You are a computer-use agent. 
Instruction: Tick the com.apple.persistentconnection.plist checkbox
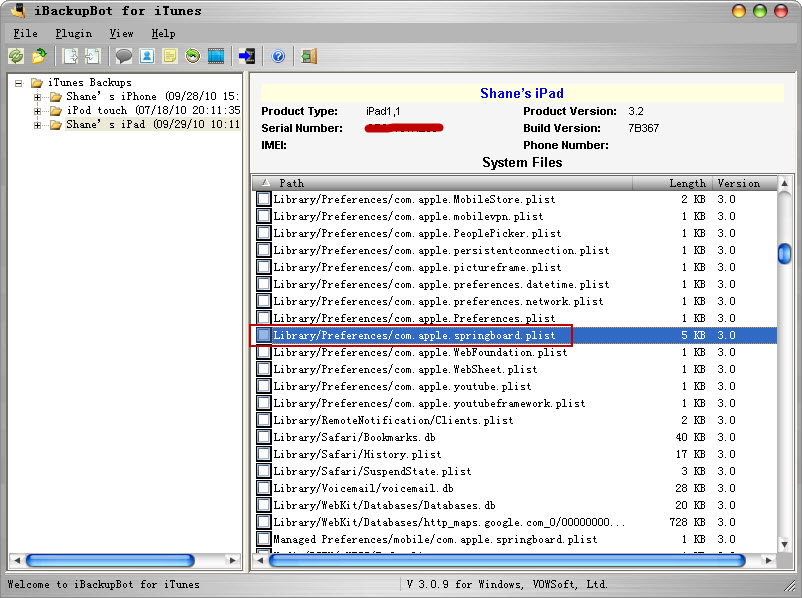pyautogui.click(x=263, y=250)
